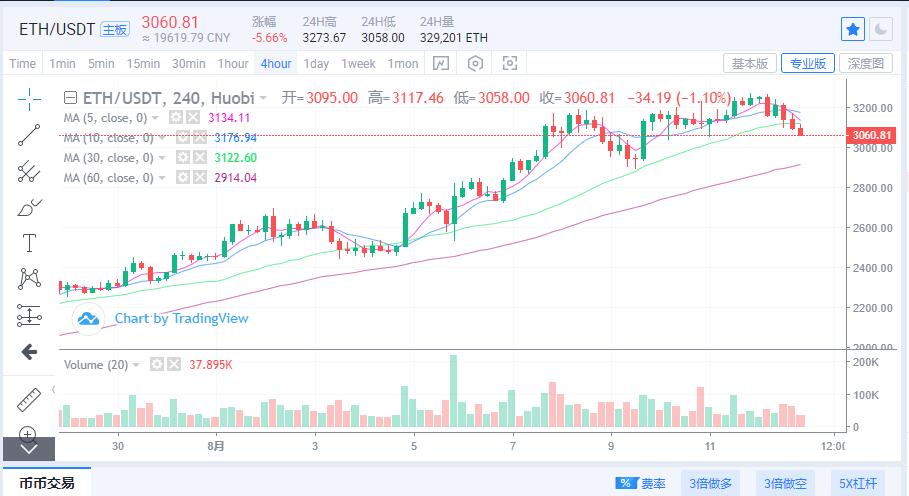Switch to the 1day timeframe
Viewport: 909px width, 496px height.
[316, 64]
